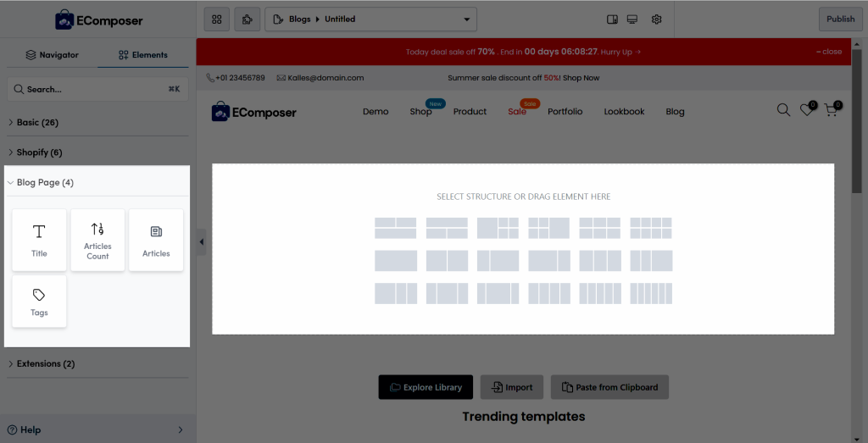Open the wishlist heart icon

[807, 110]
